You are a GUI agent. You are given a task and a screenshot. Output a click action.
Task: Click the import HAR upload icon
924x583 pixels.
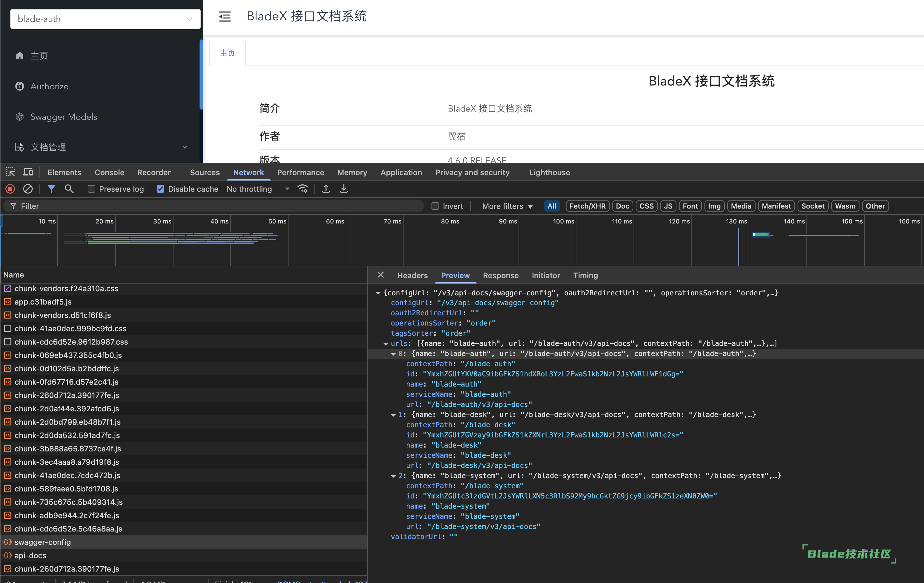click(326, 189)
